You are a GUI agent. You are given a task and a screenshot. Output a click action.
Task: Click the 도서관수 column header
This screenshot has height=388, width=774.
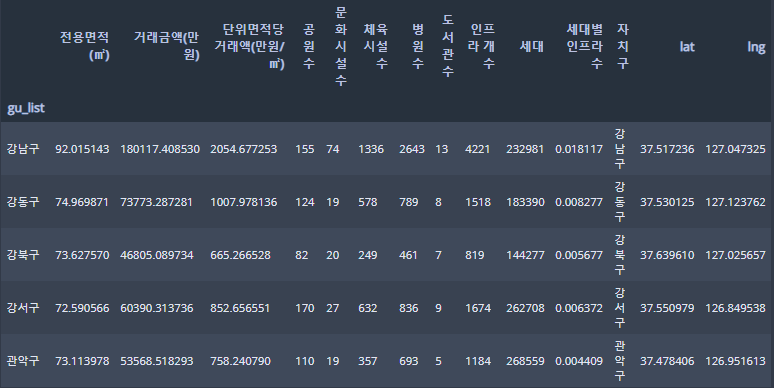pyautogui.click(x=447, y=46)
